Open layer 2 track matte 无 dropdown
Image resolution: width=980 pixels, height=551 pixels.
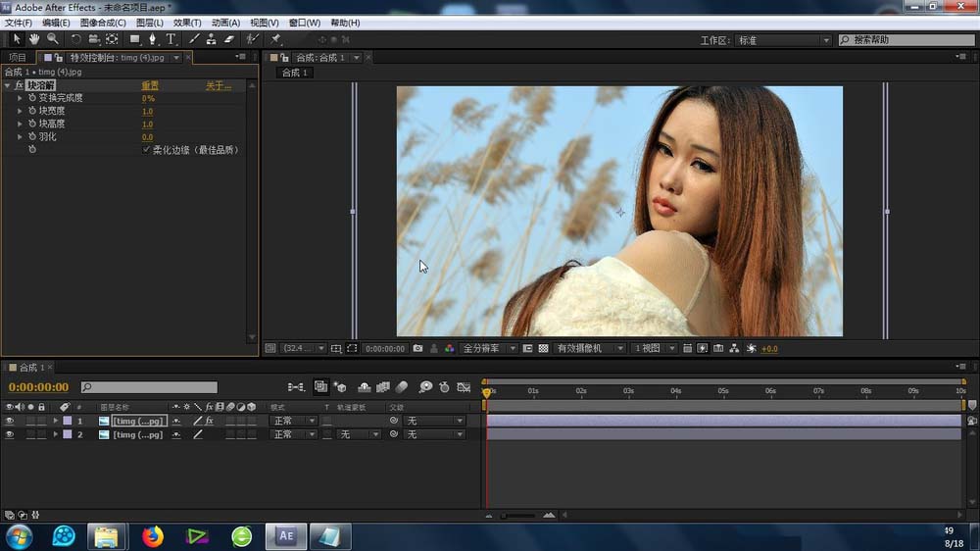pos(359,434)
